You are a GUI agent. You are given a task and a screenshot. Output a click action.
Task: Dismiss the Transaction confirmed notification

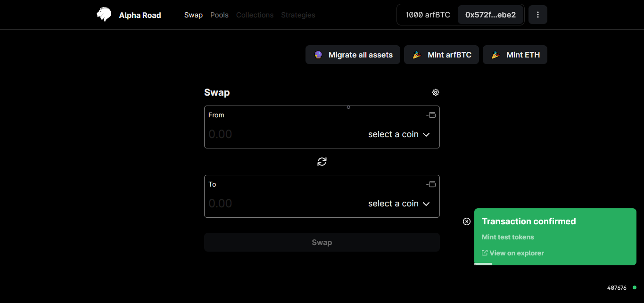pos(467,221)
